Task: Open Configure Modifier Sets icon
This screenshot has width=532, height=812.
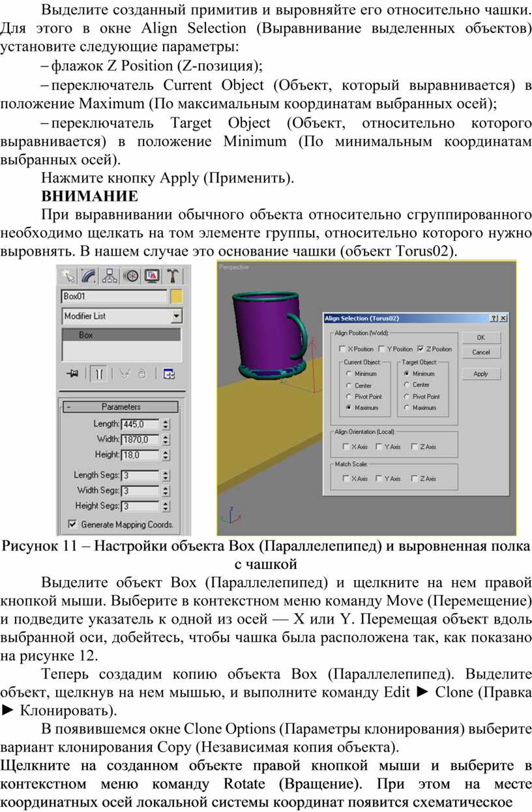Action: pyautogui.click(x=169, y=373)
